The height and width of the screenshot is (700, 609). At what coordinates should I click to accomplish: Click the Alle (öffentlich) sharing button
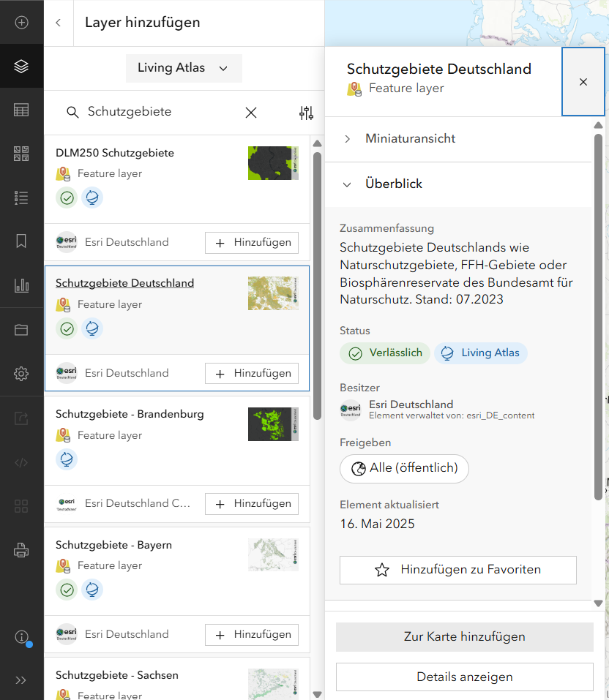tap(404, 468)
